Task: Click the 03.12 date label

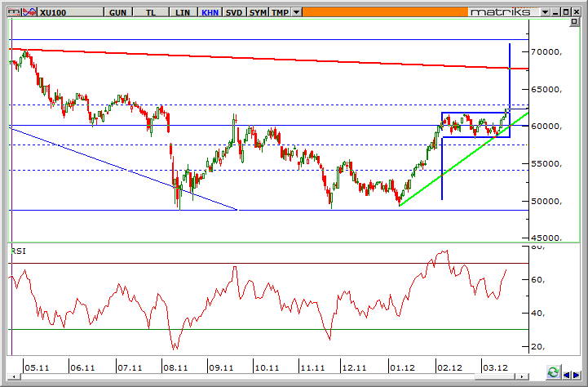Action: pos(495,367)
